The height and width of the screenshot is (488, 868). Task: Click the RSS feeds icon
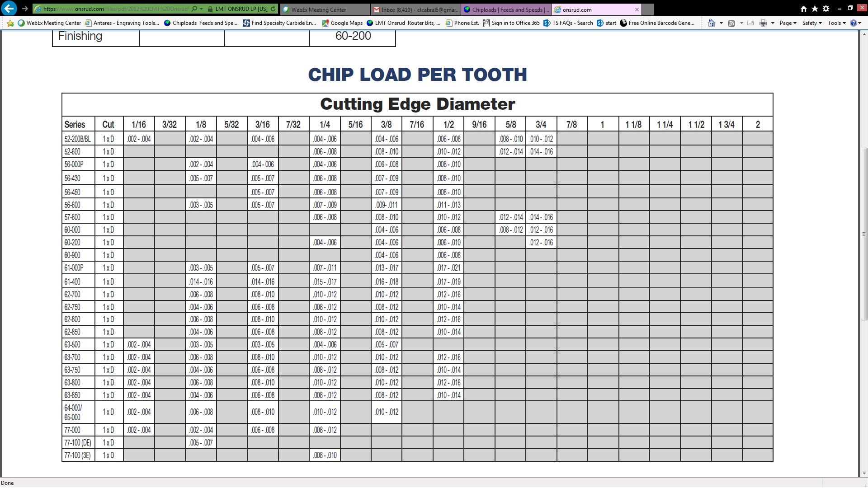pyautogui.click(x=731, y=23)
